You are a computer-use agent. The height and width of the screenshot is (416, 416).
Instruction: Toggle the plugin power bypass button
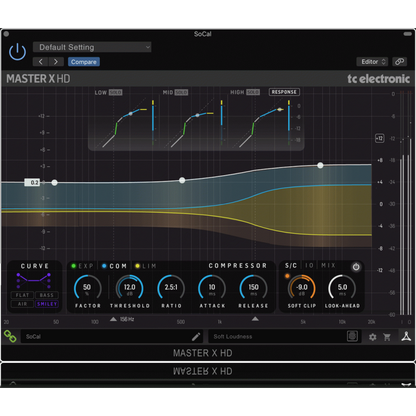click(17, 52)
